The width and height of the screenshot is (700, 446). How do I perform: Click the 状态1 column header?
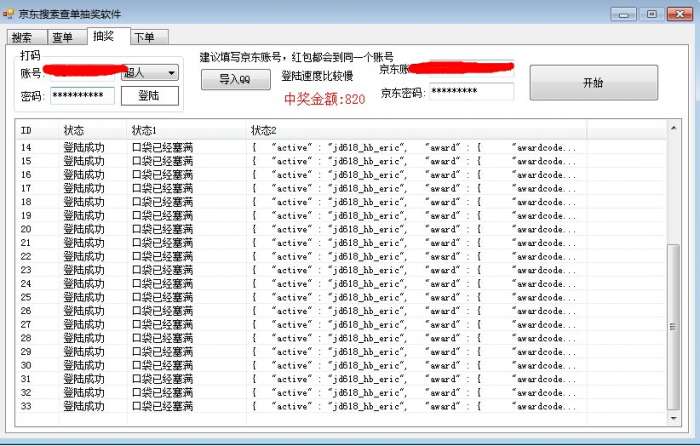(x=187, y=130)
